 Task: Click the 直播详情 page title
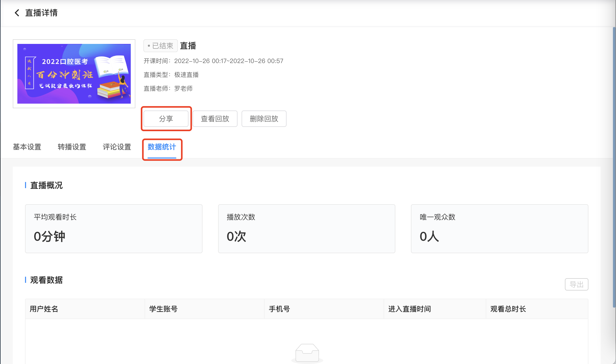pos(41,13)
